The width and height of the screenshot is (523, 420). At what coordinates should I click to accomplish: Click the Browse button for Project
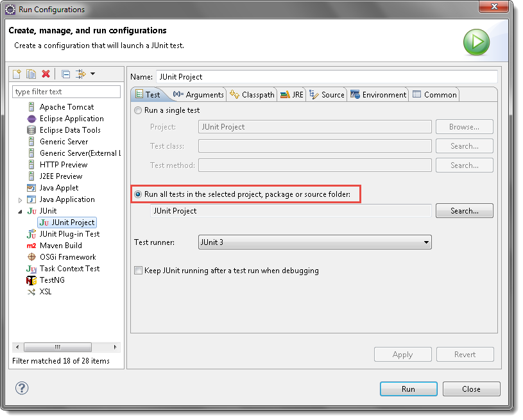[x=465, y=127]
